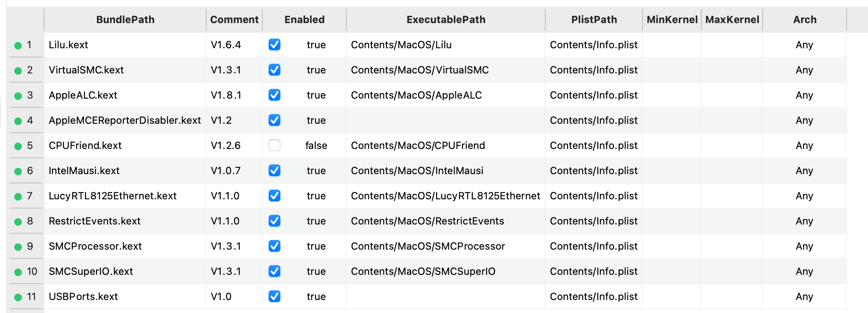Click the Comment column header
The height and width of the screenshot is (313, 868).
click(234, 19)
